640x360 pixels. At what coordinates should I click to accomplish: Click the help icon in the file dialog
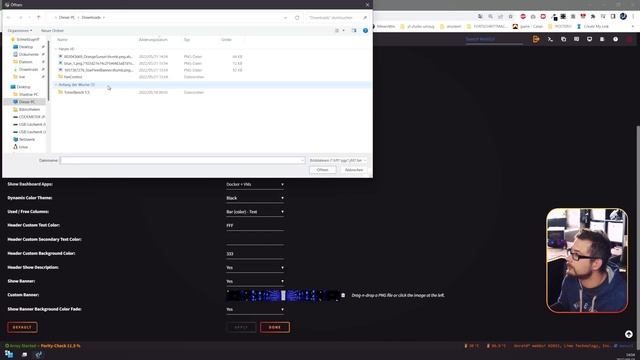pyautogui.click(x=365, y=31)
